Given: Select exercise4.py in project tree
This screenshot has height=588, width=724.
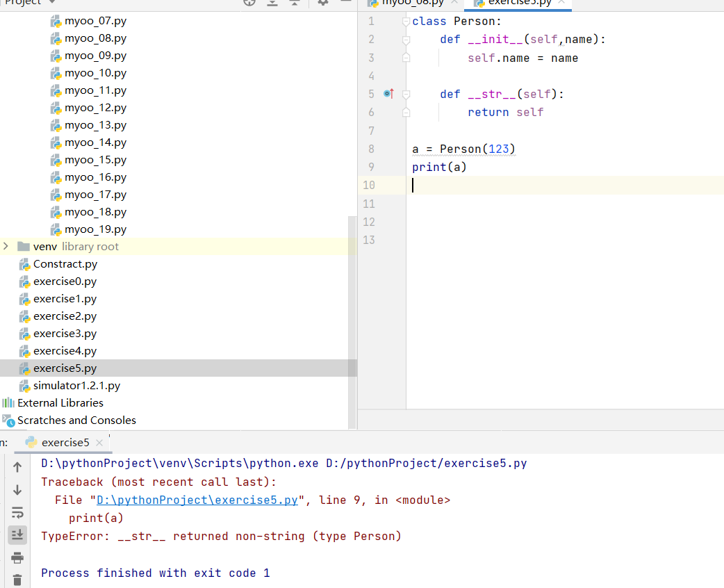Looking at the screenshot, I should [58, 351].
